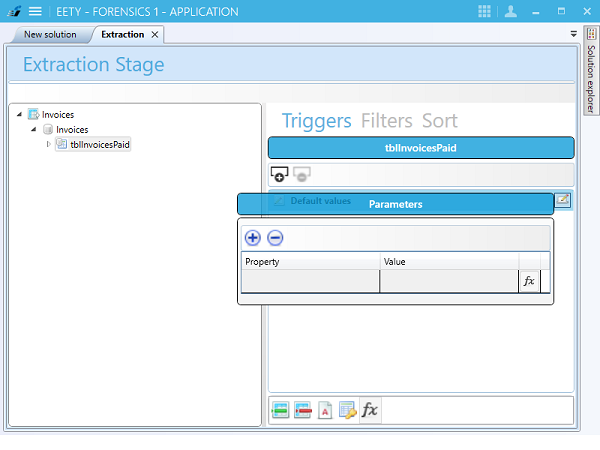Remove a parameter with the minus button
The height and width of the screenshot is (450, 600).
click(275, 238)
